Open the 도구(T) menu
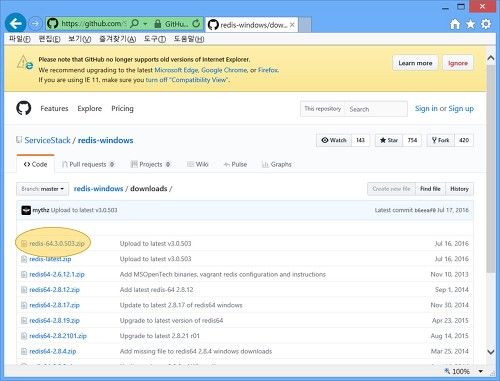Image resolution: width=500 pixels, height=381 pixels. click(155, 39)
